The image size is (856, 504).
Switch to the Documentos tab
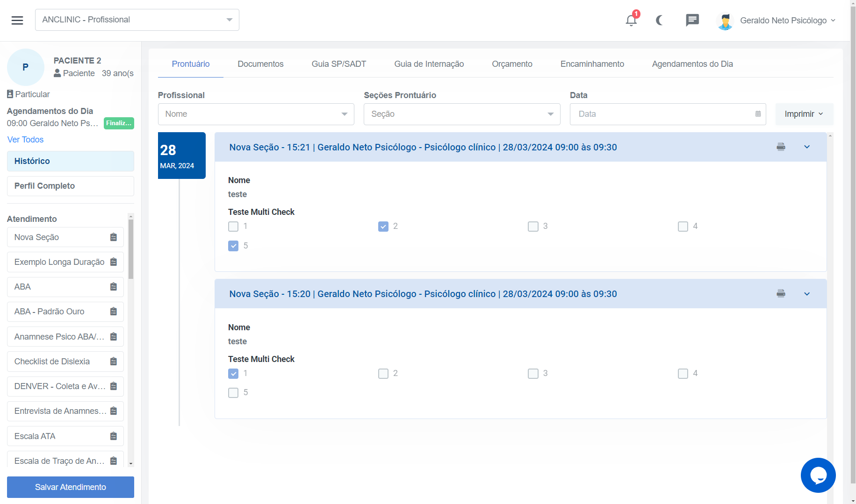[x=260, y=64]
